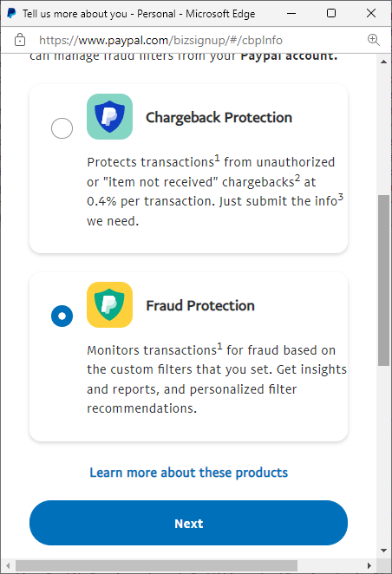392x574 pixels.
Task: Minimize the Edge popup window
Action: pos(291,13)
